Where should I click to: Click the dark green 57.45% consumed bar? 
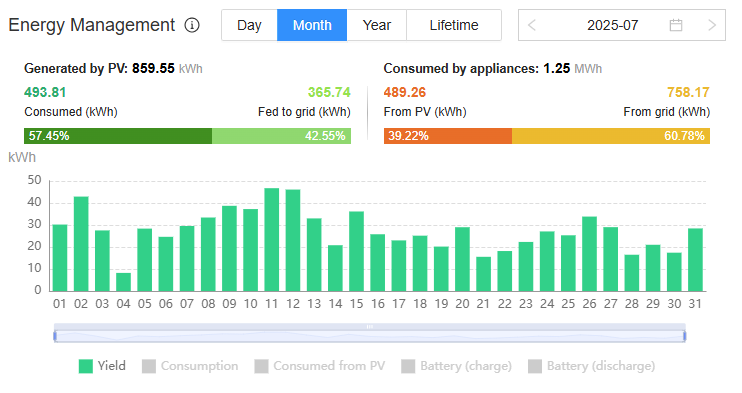118,136
